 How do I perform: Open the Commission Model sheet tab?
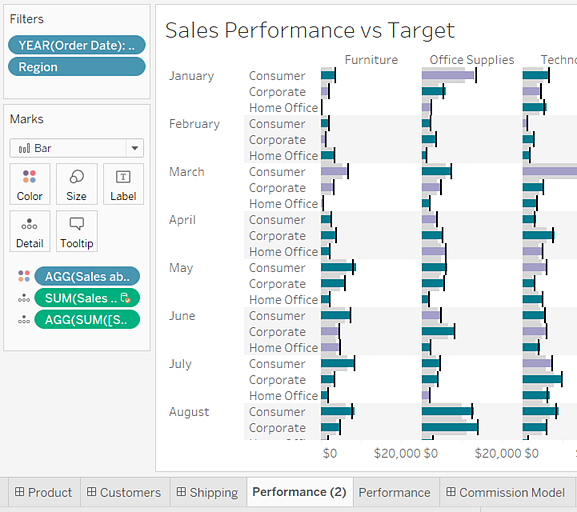tap(506, 492)
